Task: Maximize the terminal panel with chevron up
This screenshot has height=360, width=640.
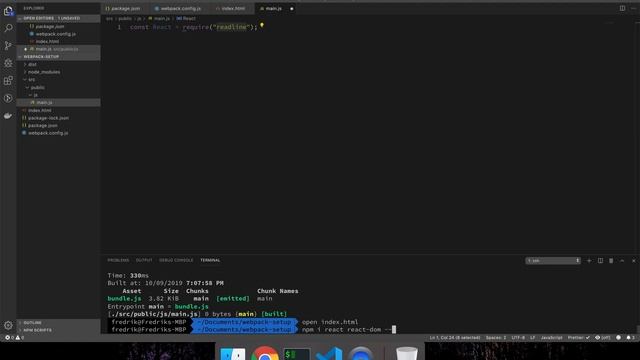Action: pos(622,260)
